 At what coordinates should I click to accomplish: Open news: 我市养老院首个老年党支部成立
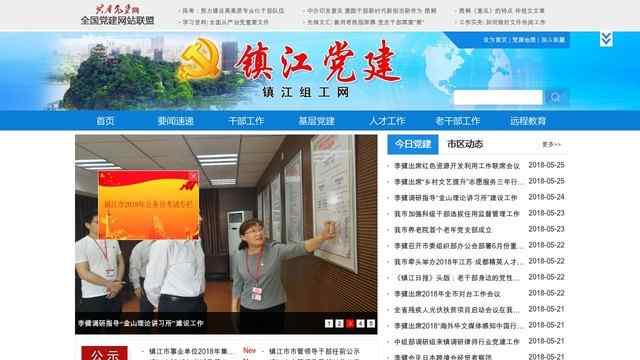443,230
